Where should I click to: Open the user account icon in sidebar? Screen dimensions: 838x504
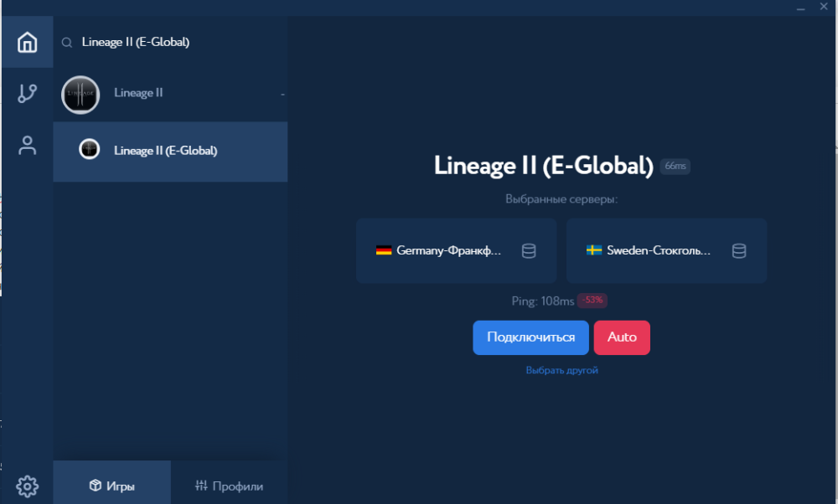click(28, 145)
